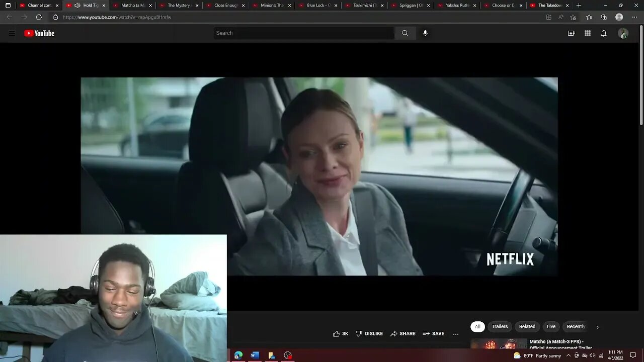This screenshot has height=362, width=644.
Task: Go back with browser back arrow
Action: [9, 17]
